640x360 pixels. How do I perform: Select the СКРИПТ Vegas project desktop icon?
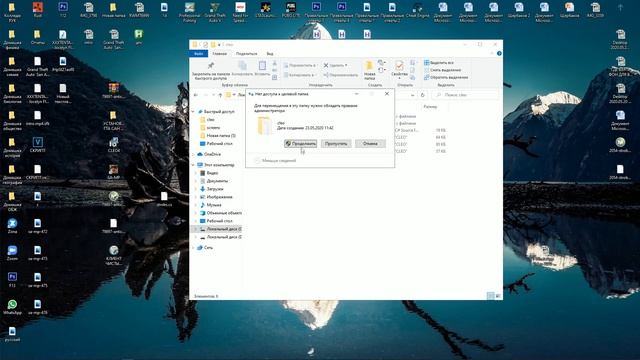(x=38, y=145)
